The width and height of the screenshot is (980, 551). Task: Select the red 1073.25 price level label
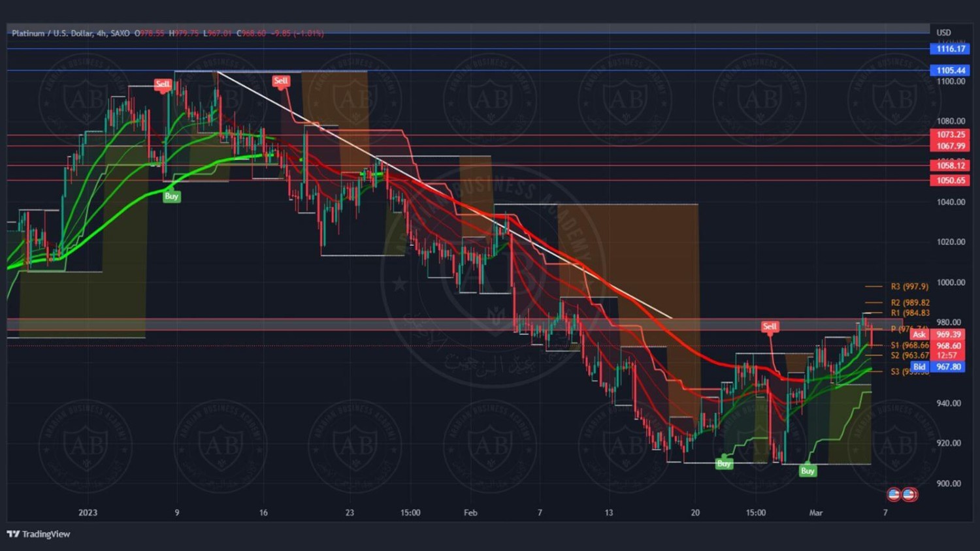click(x=950, y=134)
